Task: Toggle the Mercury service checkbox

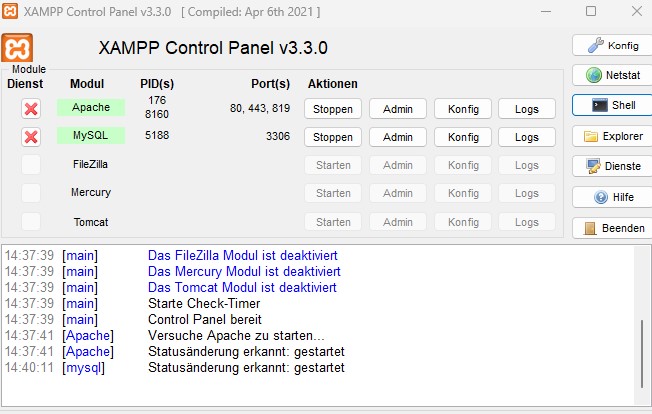Action: point(31,192)
